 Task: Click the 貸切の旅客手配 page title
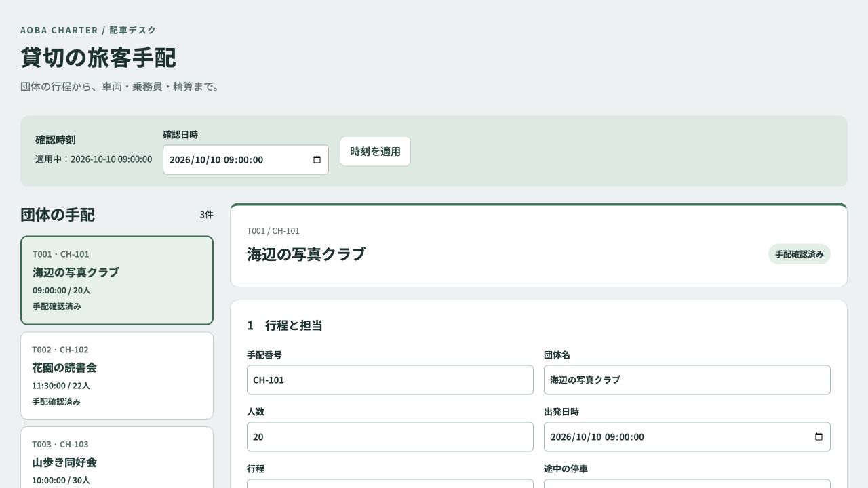(98, 58)
